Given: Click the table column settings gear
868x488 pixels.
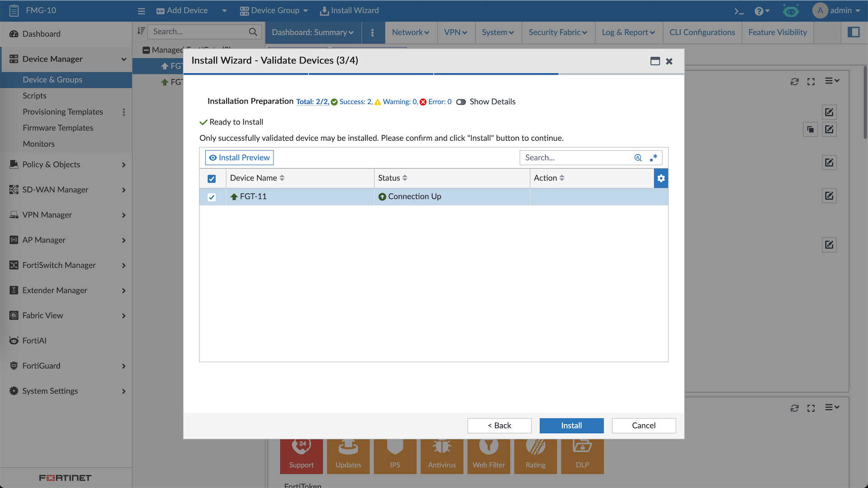Looking at the screenshot, I should (661, 178).
